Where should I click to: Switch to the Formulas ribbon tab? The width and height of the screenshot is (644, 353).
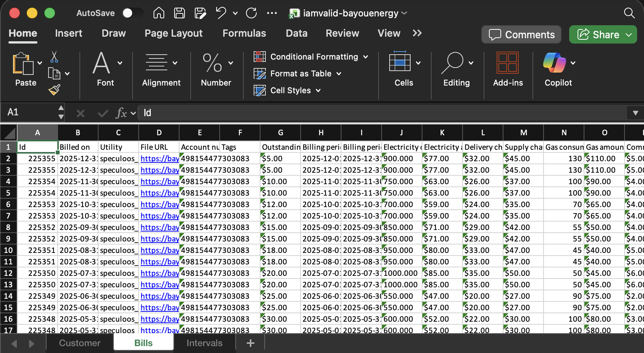(x=244, y=33)
